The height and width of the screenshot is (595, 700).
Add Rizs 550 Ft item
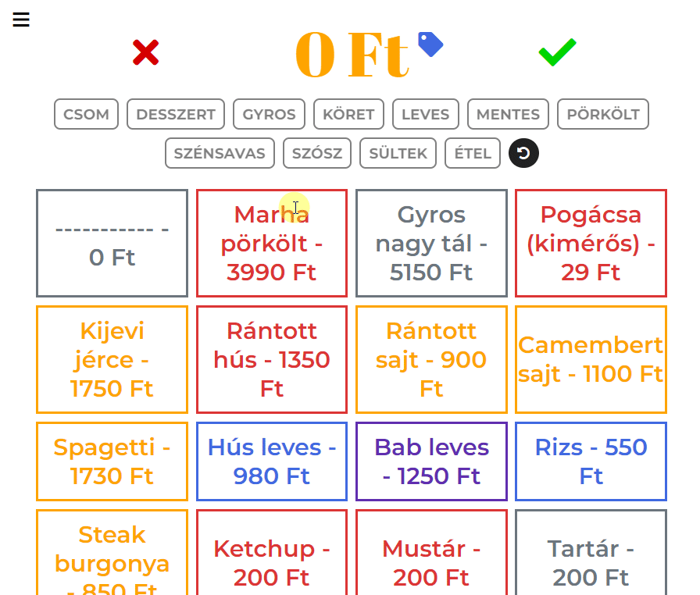(x=591, y=461)
